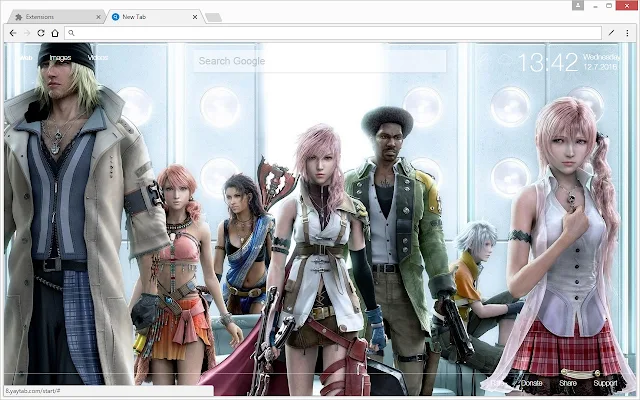The width and height of the screenshot is (640, 400).
Task: Maximize the Chrome window
Action: (x=609, y=5)
